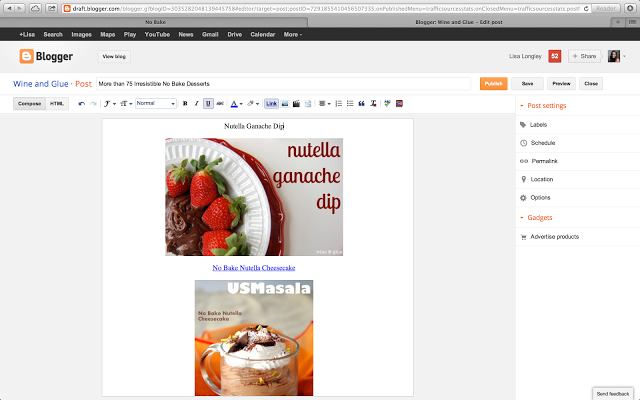Open the Normal paragraph style dropdown
Image resolution: width=640 pixels, height=400 pixels.
coord(156,104)
